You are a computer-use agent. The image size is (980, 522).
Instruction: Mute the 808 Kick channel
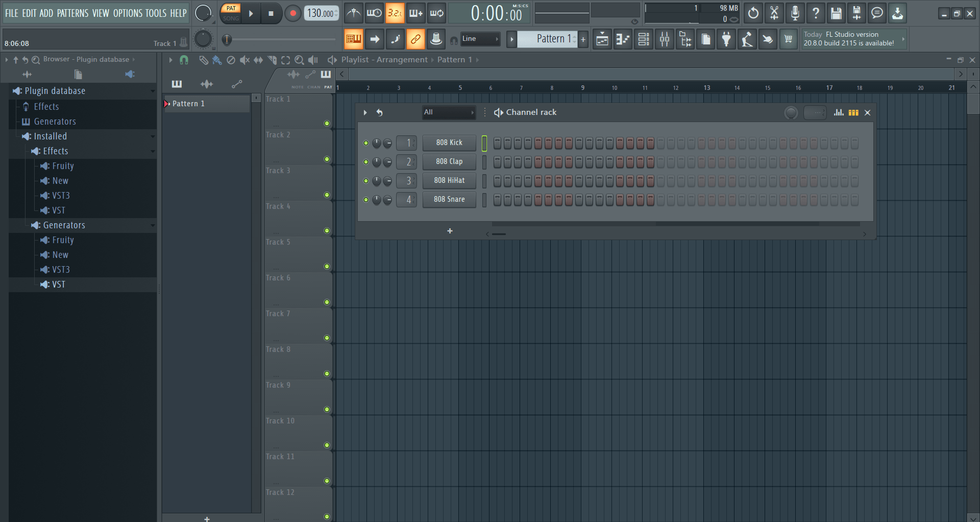pos(365,143)
